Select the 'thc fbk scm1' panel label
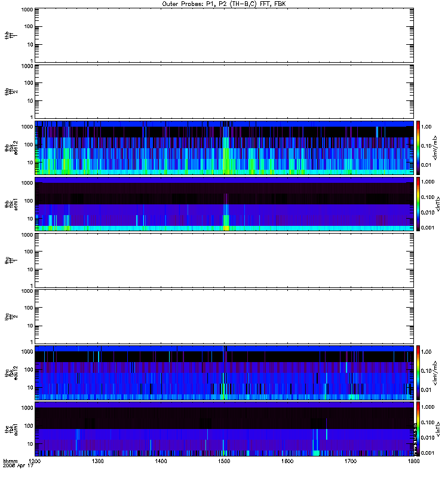 [x=11, y=429]
